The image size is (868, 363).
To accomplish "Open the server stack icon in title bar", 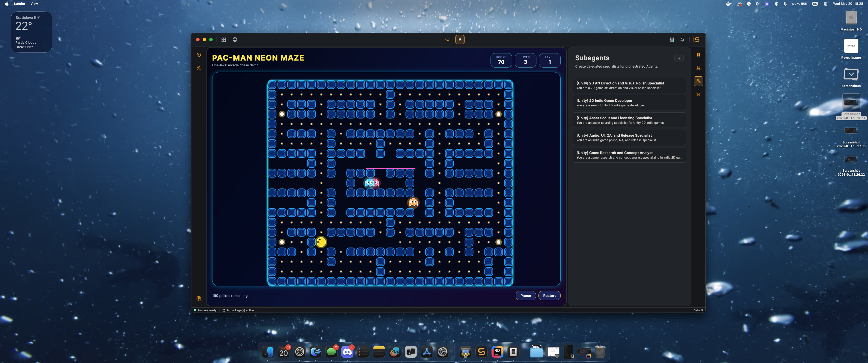I will coord(672,40).
